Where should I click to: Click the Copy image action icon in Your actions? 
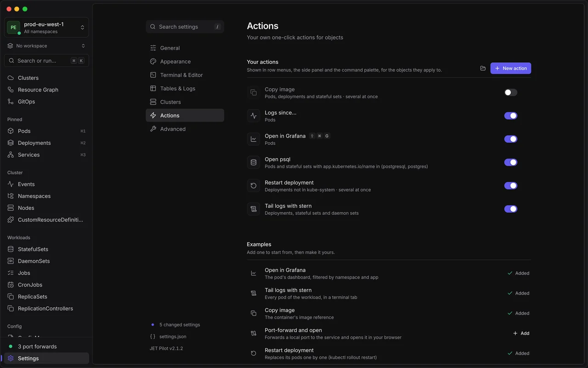tap(254, 92)
